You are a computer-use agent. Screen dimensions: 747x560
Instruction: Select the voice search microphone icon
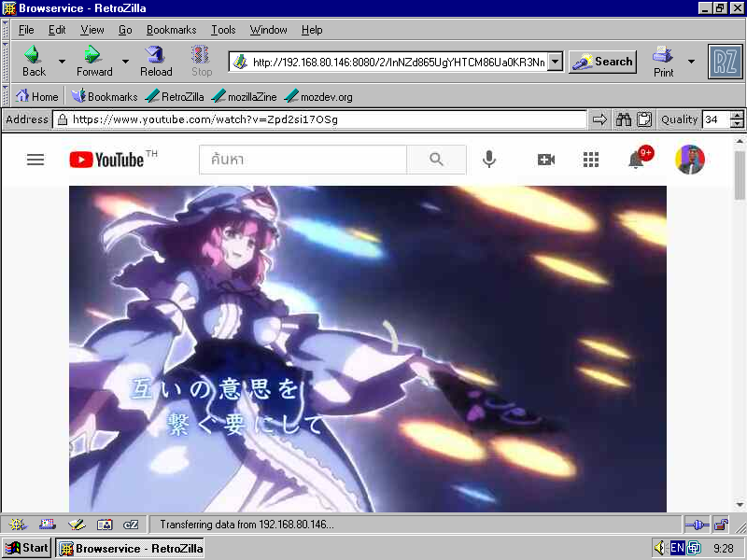(x=488, y=159)
